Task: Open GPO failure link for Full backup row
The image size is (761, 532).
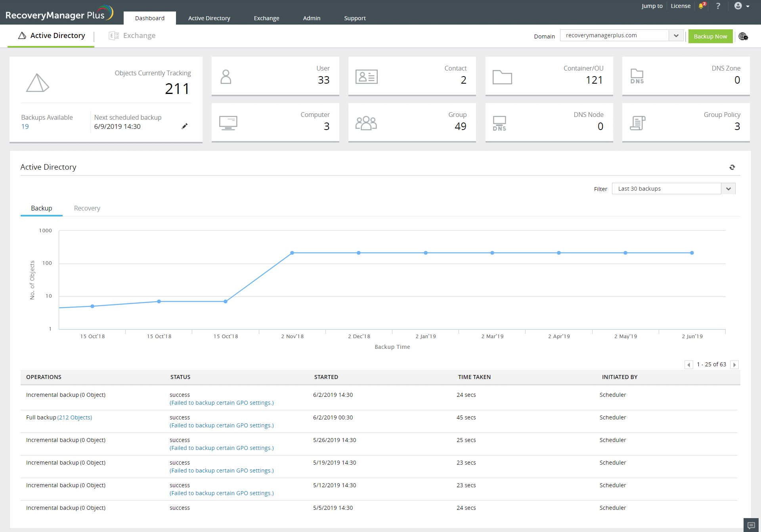Action: tap(222, 425)
